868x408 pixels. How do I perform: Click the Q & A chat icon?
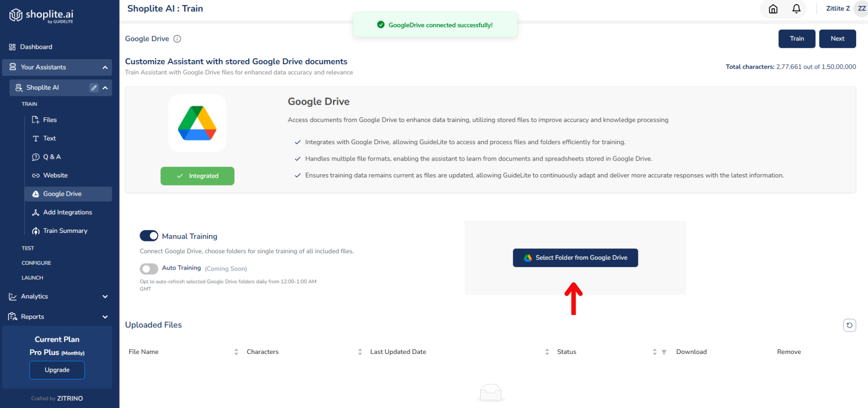pyautogui.click(x=35, y=157)
